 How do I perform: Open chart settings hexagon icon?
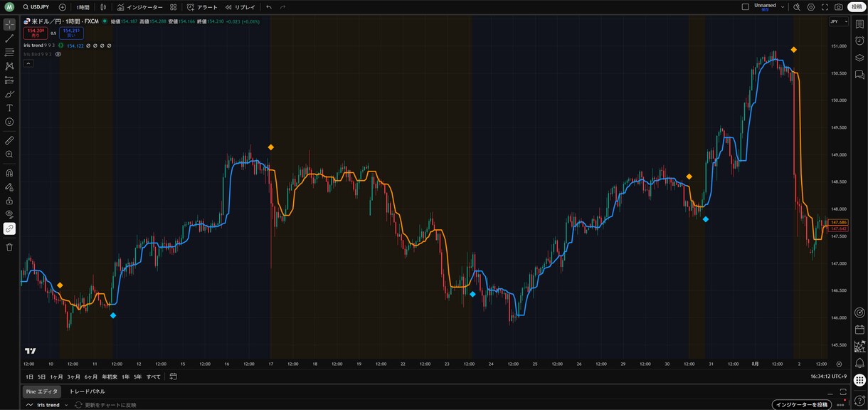point(811,7)
